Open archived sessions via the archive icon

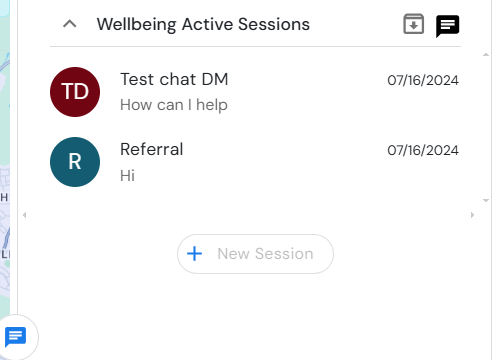(x=413, y=24)
